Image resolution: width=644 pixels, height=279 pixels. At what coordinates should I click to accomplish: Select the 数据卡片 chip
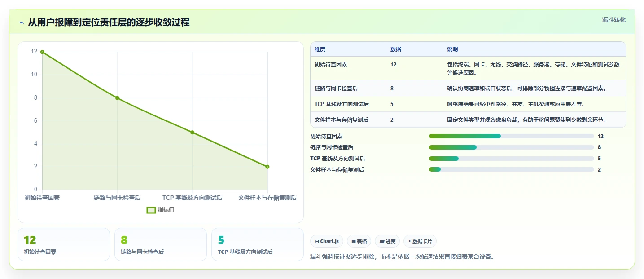(x=420, y=241)
